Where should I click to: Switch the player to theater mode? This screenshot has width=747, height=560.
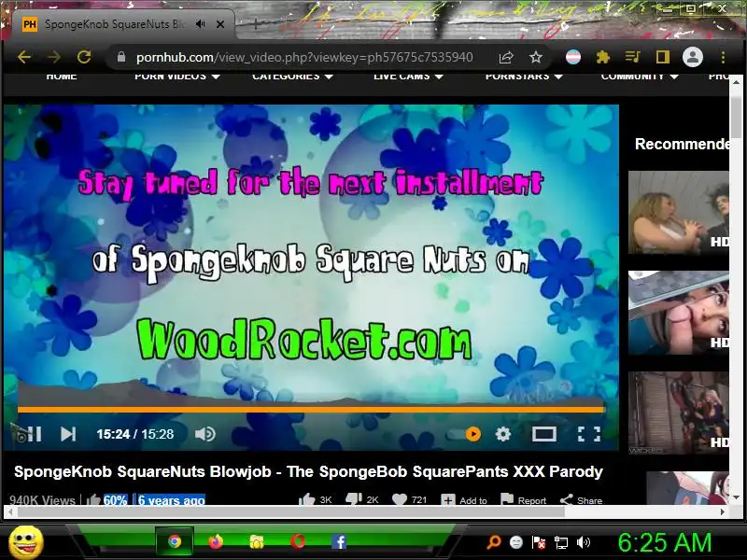tap(544, 434)
